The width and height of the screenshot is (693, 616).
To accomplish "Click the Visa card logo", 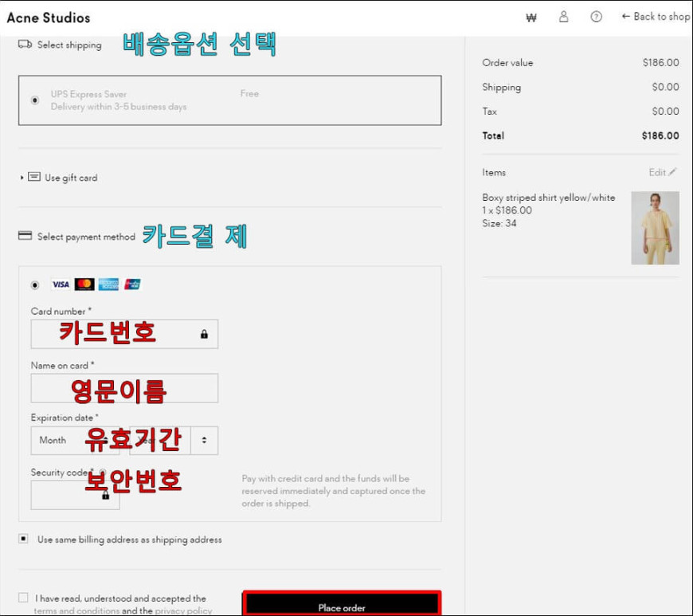I will tap(61, 284).
